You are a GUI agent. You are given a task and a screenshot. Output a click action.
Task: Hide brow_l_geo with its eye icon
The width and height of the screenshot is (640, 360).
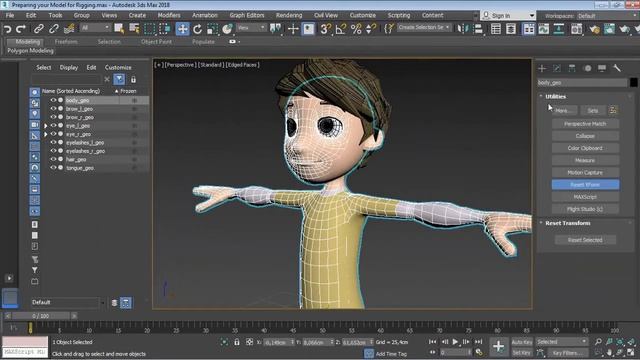tap(53, 109)
